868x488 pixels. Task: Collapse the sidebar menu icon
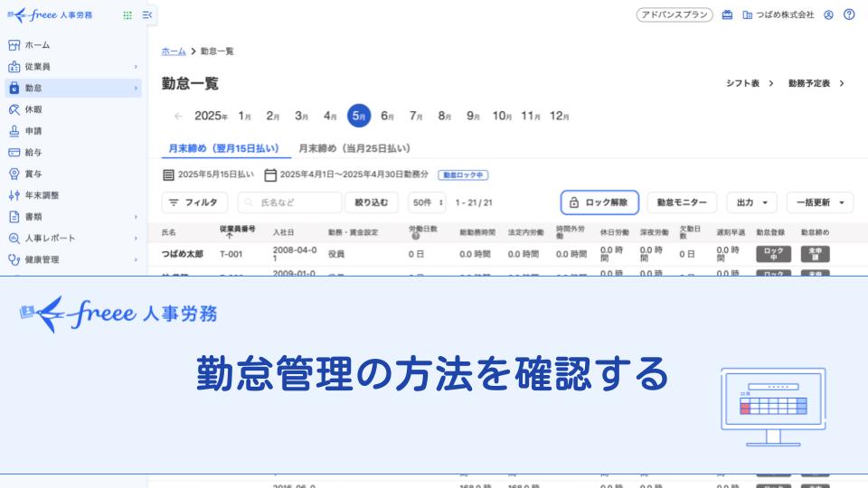coord(146,15)
